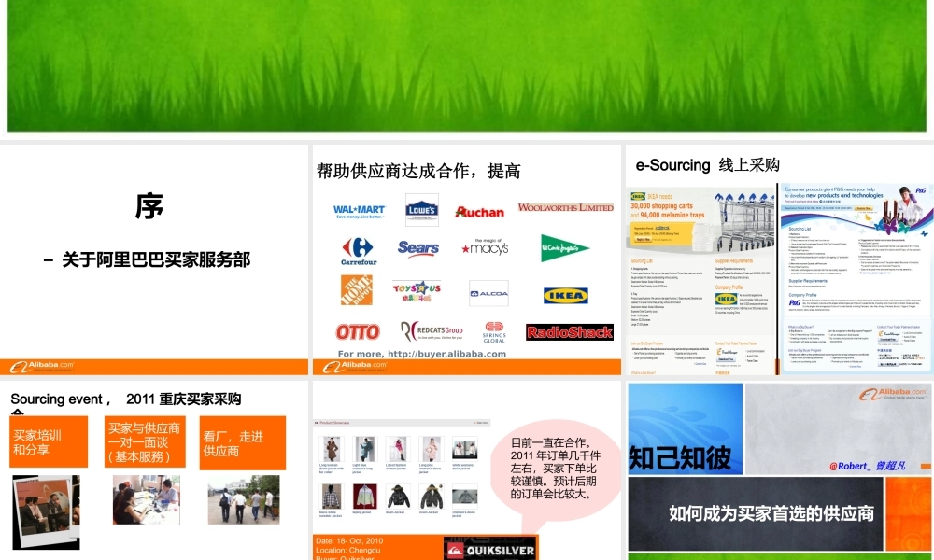Select the 看厂，走进供应商 orange box
The image size is (934, 560).
pyautogui.click(x=243, y=443)
